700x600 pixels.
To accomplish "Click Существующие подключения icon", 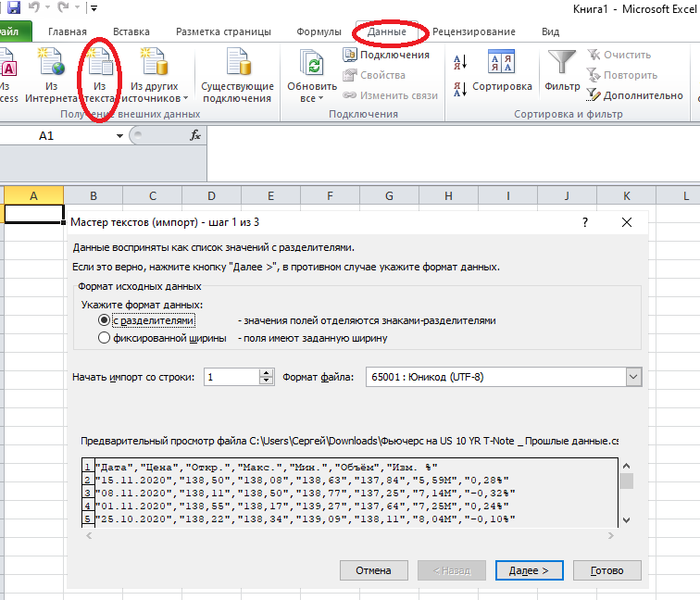I will coord(237,62).
